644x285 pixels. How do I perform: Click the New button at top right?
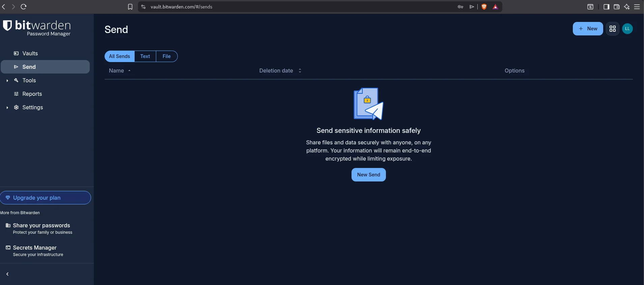(x=588, y=29)
